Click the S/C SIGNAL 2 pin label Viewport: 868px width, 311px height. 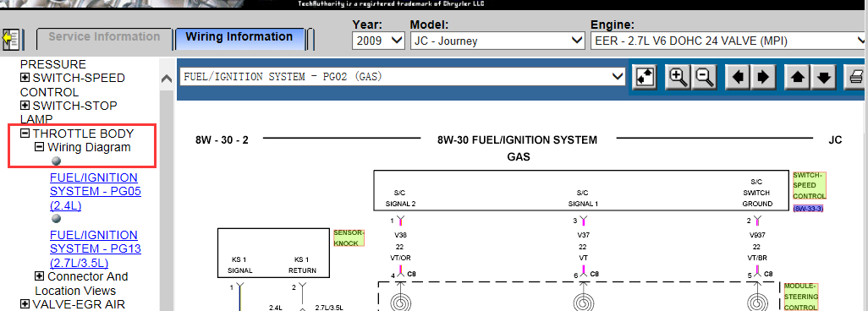[400, 198]
